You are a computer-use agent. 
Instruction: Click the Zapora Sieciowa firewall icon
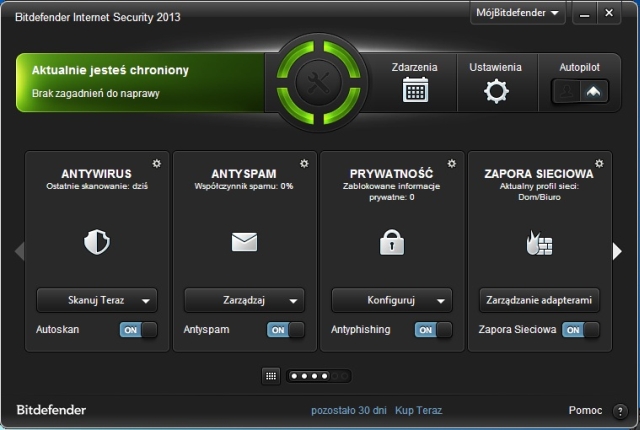540,241
